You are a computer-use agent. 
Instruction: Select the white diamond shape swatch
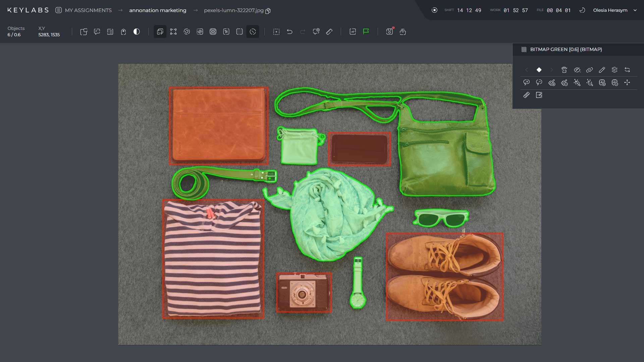(539, 70)
